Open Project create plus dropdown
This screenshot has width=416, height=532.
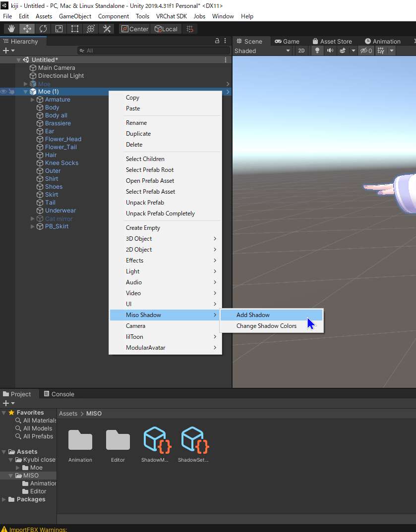tap(8, 403)
